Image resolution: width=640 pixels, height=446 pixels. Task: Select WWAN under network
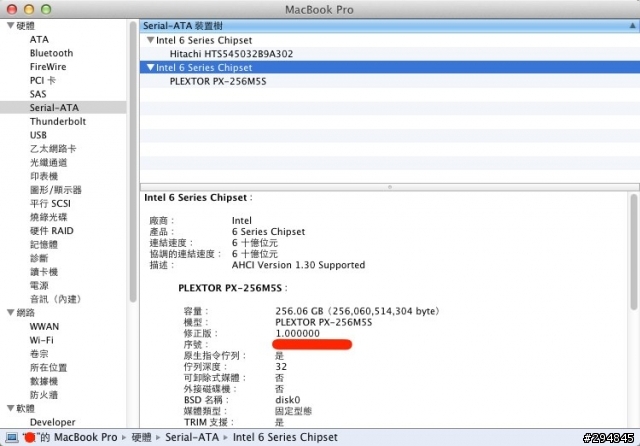tap(44, 326)
